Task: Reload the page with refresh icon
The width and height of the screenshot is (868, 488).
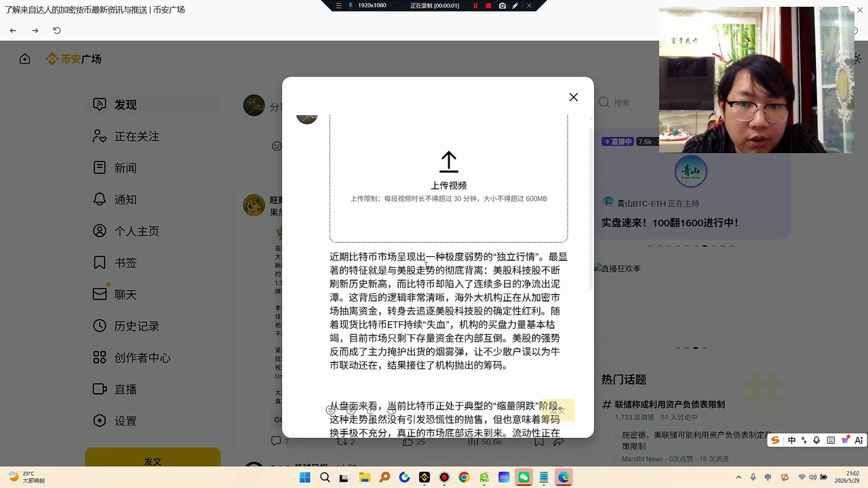Action: (x=57, y=30)
